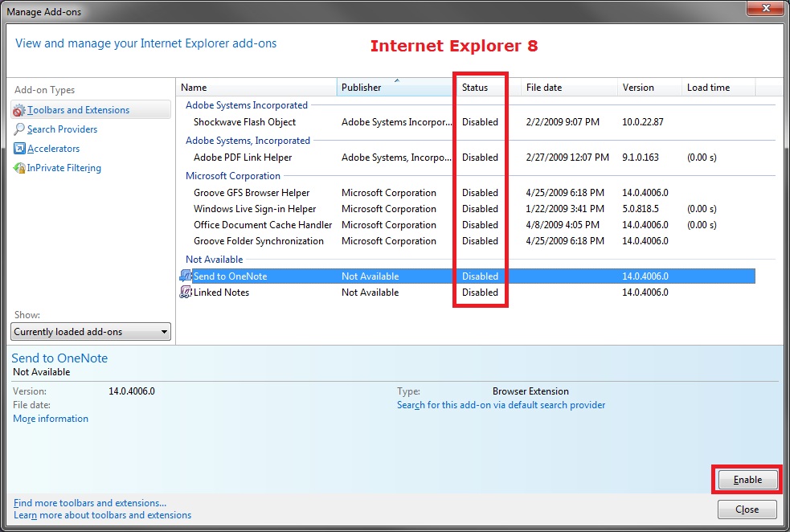Open the More information link
This screenshot has height=532, width=790.
tap(51, 419)
